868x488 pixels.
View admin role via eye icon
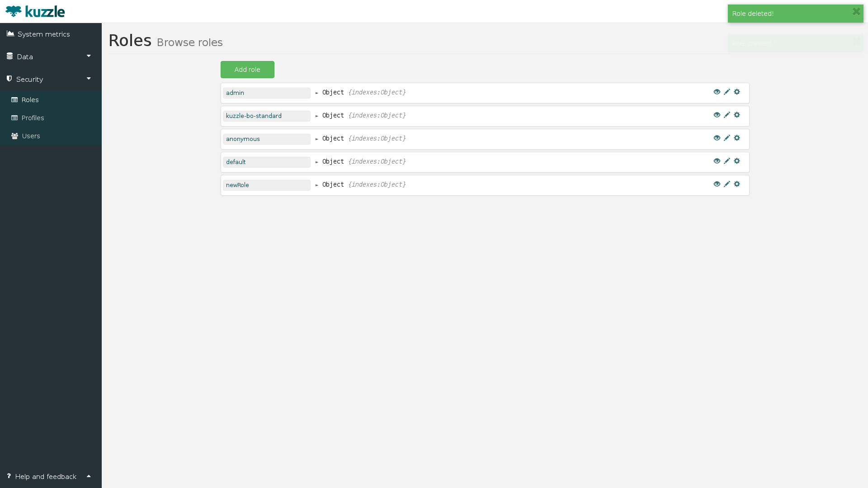(x=717, y=92)
